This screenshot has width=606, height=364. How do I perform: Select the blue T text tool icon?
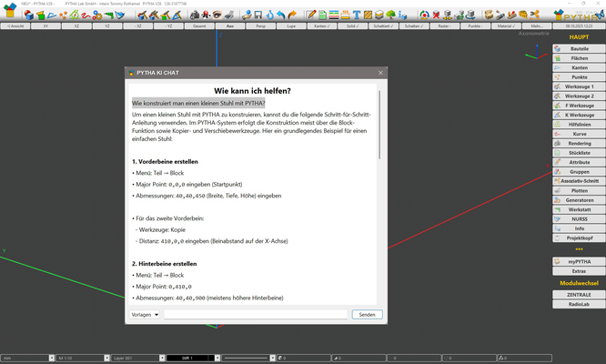357,15
